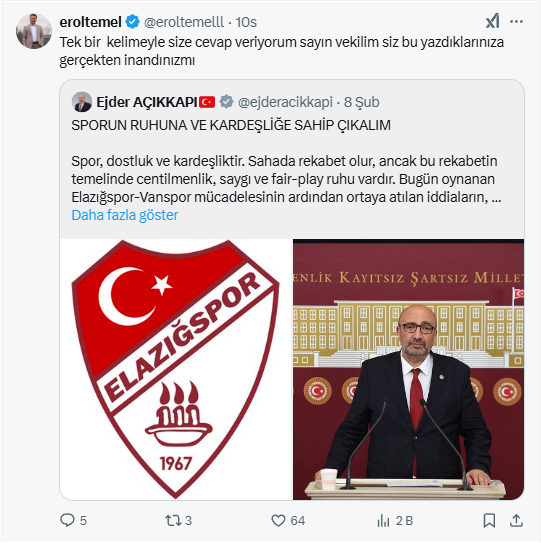The image size is (541, 543).
Task: Open the parliament podium photo
Action: (x=408, y=369)
